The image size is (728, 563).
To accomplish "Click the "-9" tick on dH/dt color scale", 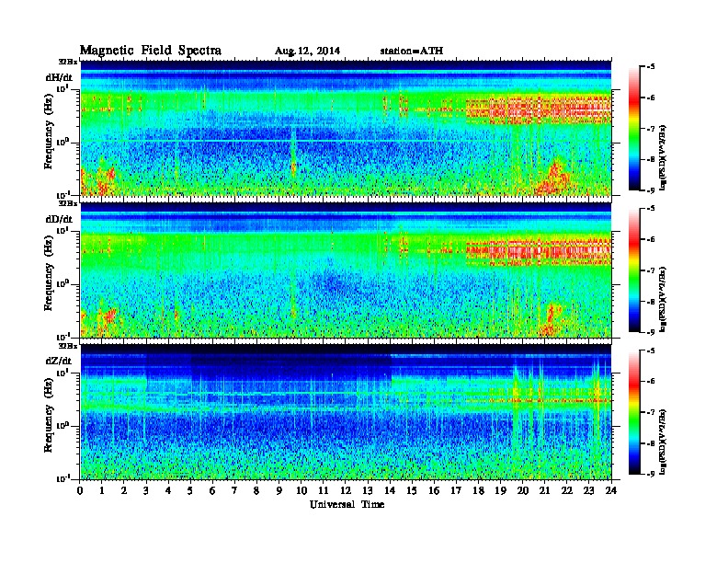I will 651,190.
